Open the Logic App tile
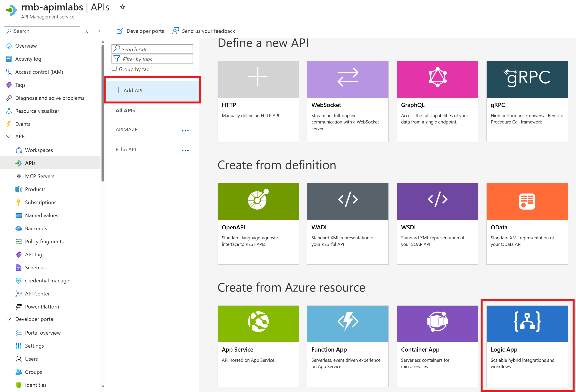Viewport: 576px width, 392px height. pyautogui.click(x=527, y=346)
